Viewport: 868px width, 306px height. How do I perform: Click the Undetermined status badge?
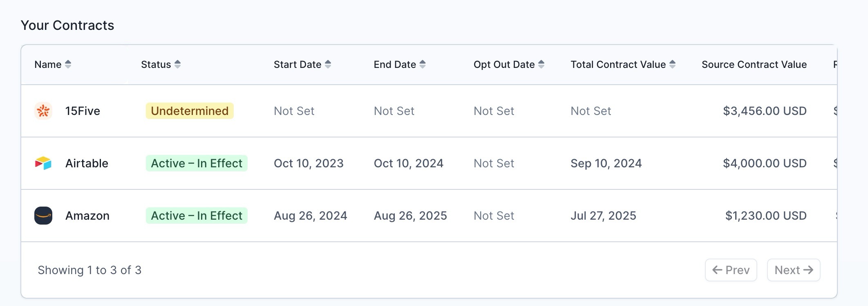190,111
